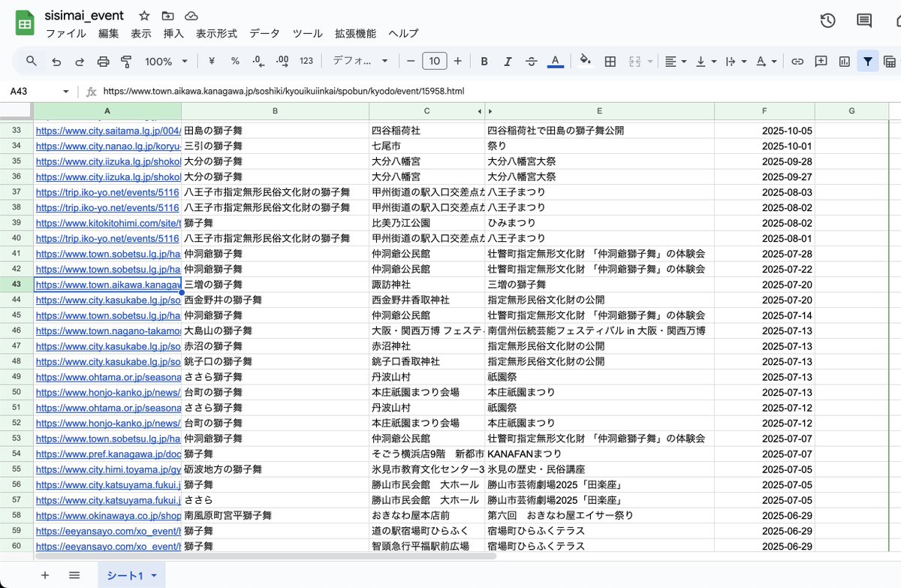901x588 pixels.
Task: Open the text wrapping dropdown
Action: tap(736, 61)
